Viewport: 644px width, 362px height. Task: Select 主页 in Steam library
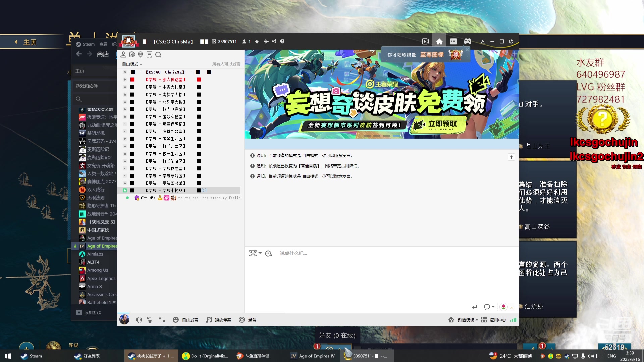80,71
